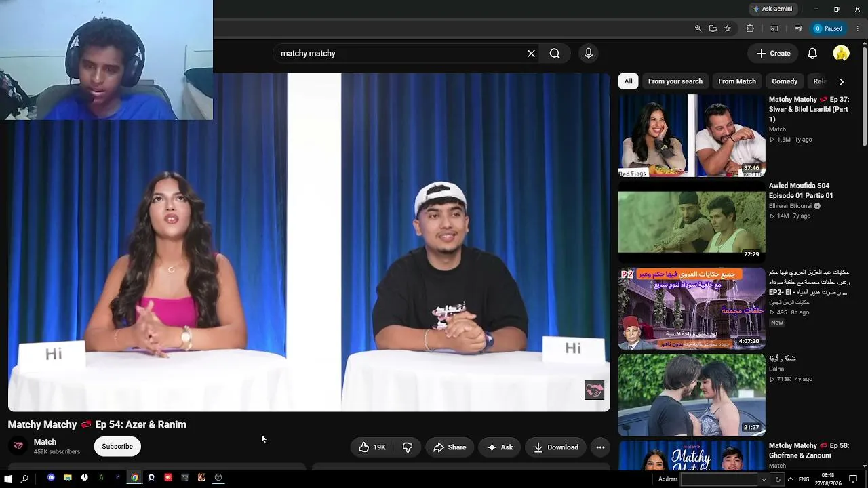This screenshot has width=868, height=488.
Task: Click the Ask Gemini button
Action: pos(772,9)
